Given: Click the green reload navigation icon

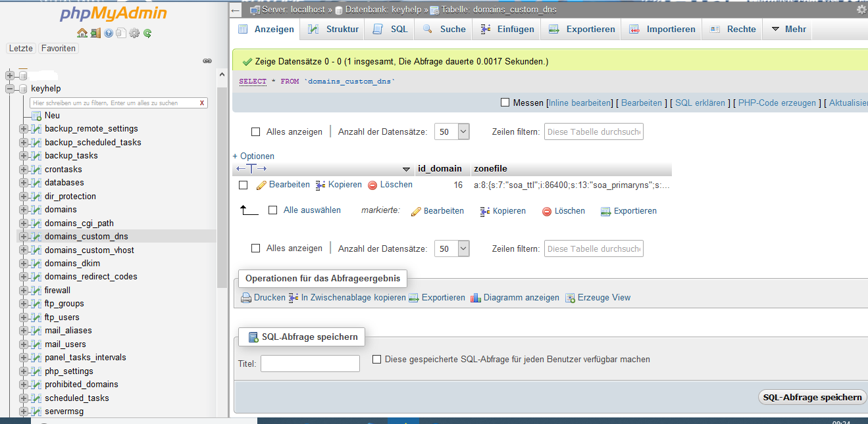Looking at the screenshot, I should coord(147,33).
